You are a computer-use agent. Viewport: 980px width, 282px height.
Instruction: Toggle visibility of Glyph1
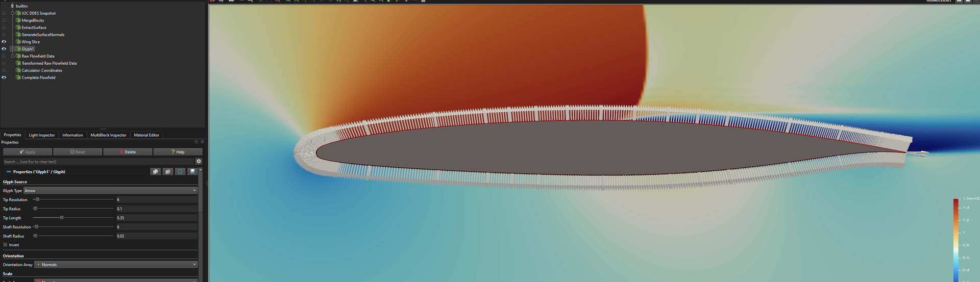[x=4, y=49]
